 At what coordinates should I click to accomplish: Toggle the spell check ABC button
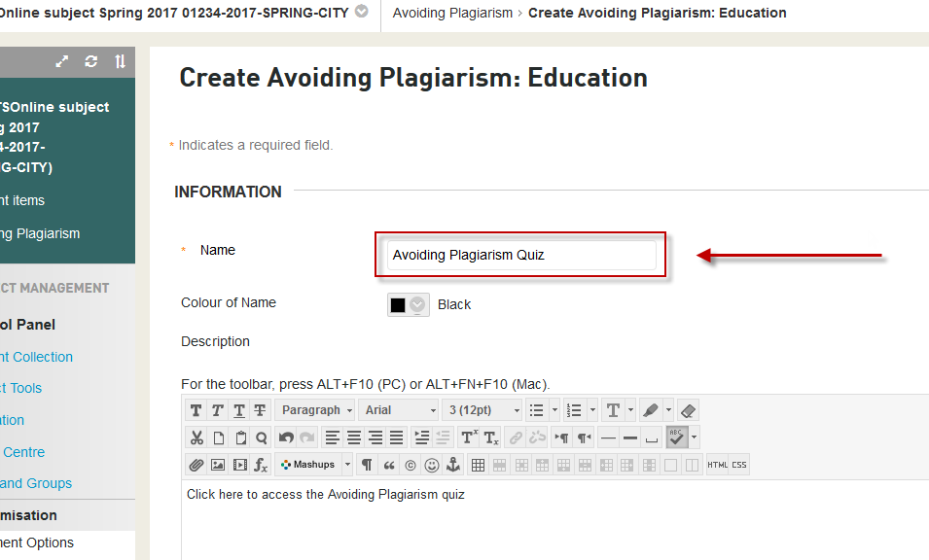(x=677, y=437)
